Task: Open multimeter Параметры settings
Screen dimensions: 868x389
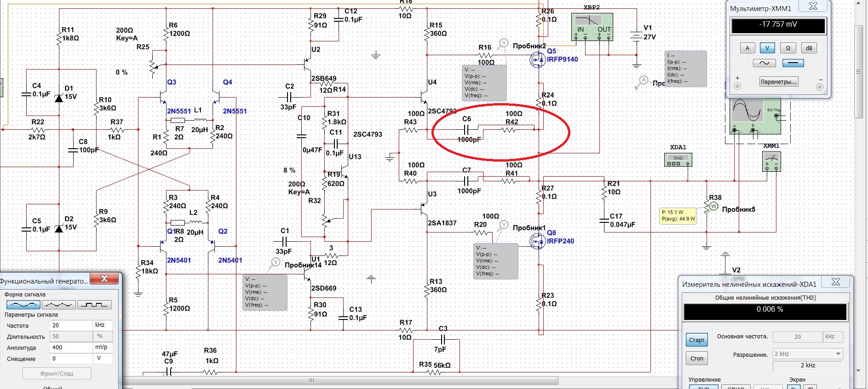Action: pyautogui.click(x=778, y=82)
